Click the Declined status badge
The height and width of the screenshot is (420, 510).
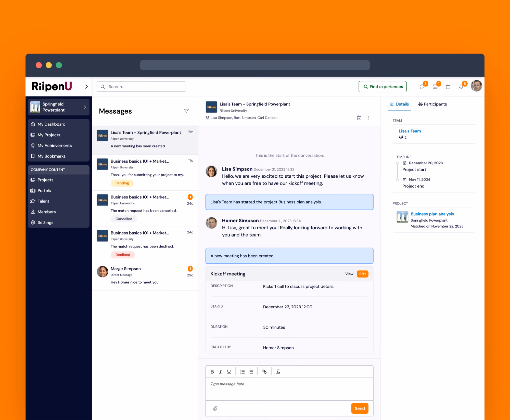123,255
